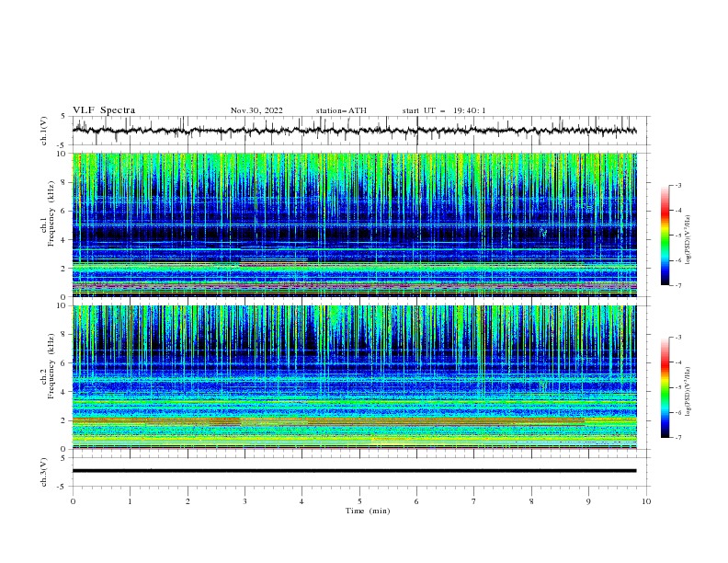Click the ch.2 colorbar "-3" tick label
This screenshot has width=728, height=563.
tap(678, 338)
